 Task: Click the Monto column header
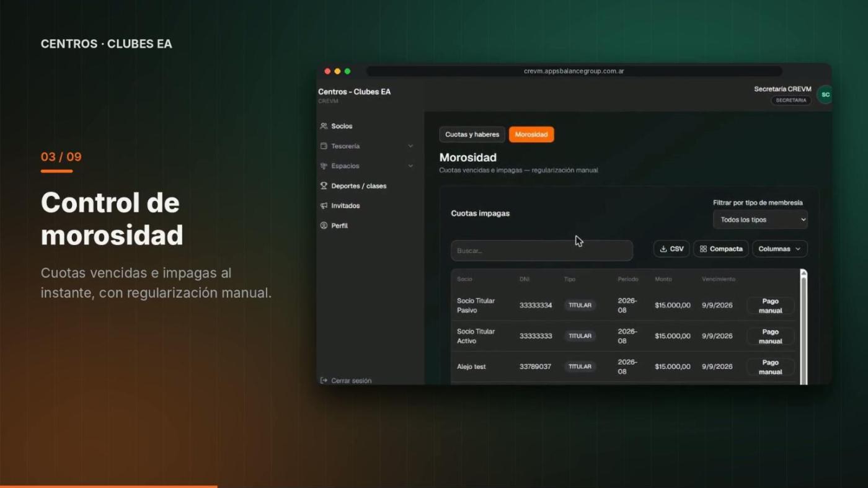point(663,279)
